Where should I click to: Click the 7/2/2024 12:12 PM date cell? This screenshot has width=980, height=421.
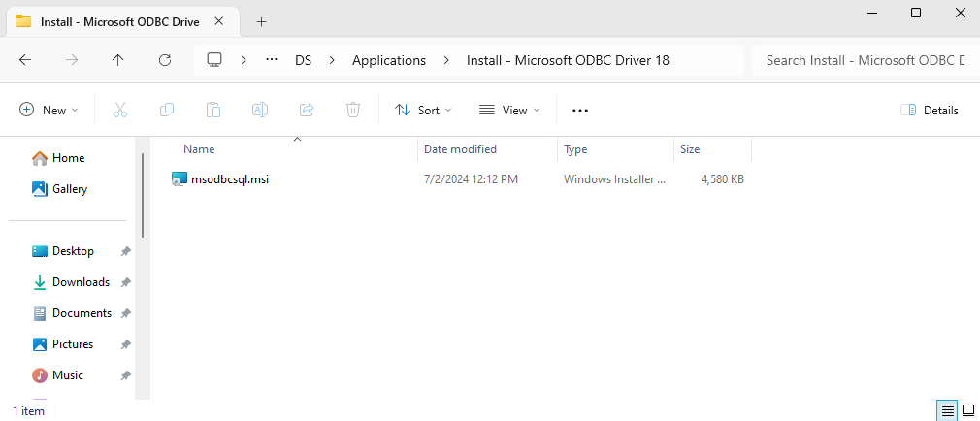[471, 179]
